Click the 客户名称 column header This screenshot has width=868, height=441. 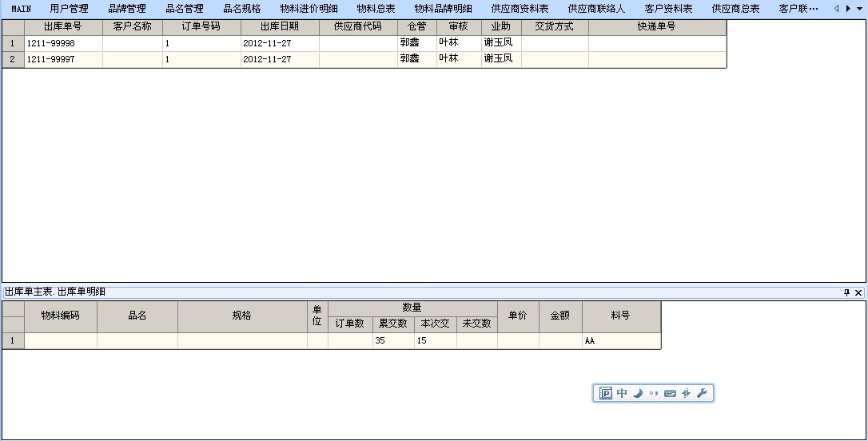pos(133,26)
